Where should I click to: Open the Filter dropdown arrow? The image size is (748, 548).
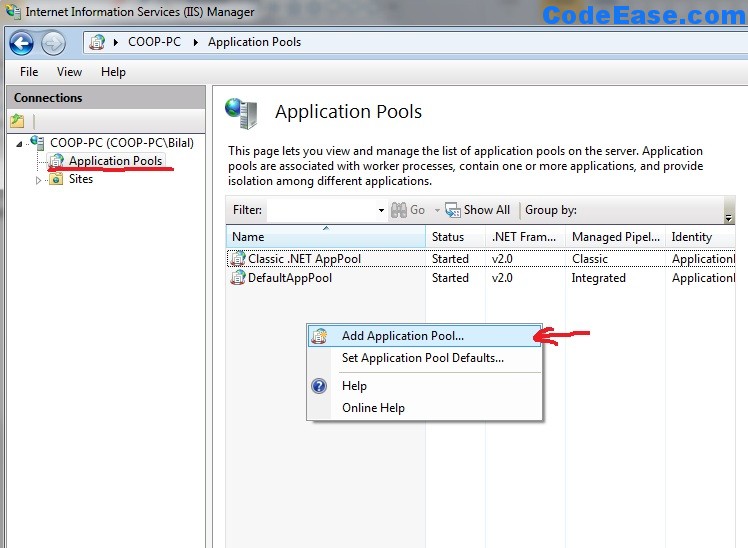point(381,210)
